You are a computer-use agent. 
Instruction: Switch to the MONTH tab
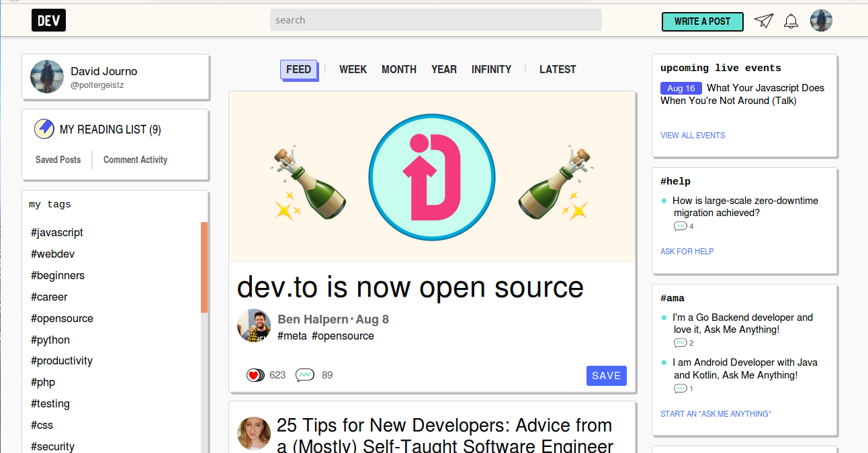(399, 69)
